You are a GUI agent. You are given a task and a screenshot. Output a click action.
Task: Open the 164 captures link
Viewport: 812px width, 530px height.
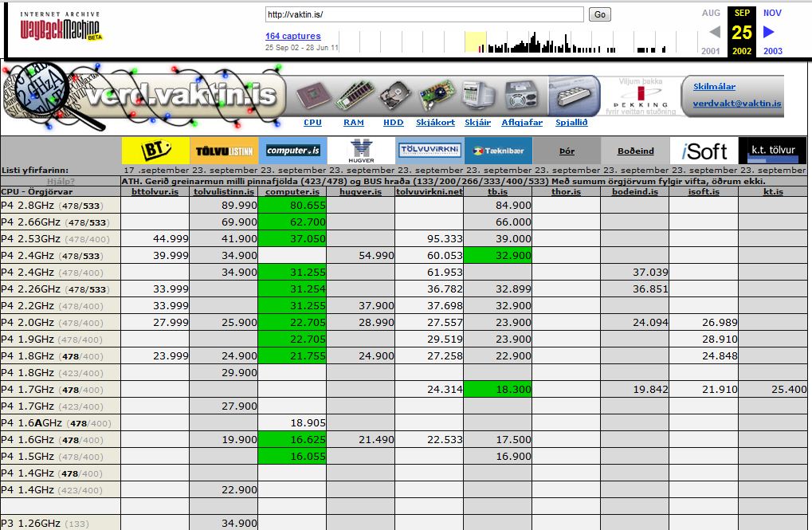click(292, 36)
